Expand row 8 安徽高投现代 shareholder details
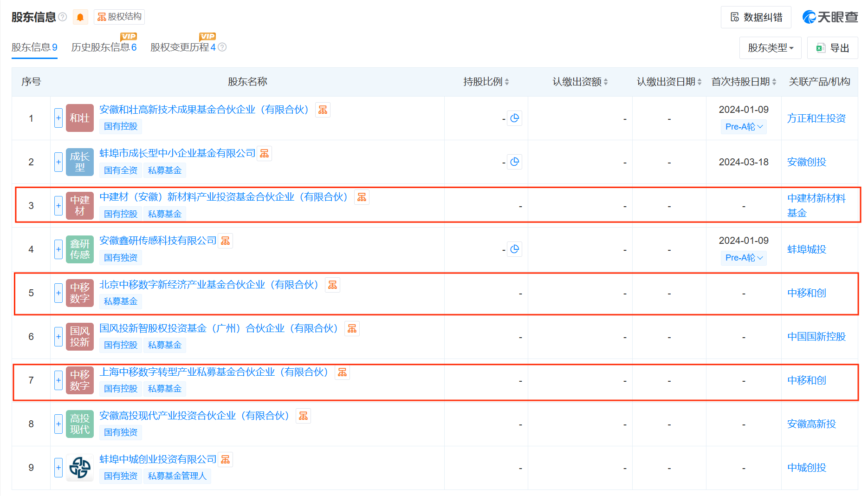 coord(58,424)
